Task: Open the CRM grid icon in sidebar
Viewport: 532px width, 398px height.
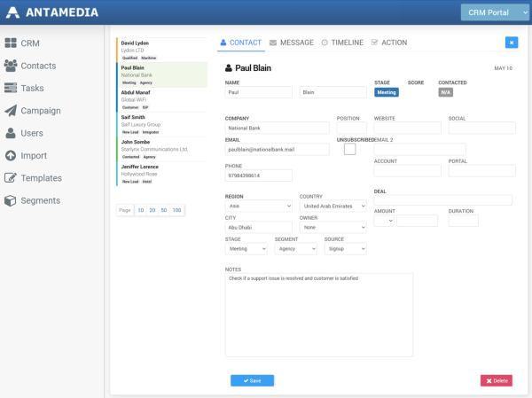Action: click(x=11, y=43)
